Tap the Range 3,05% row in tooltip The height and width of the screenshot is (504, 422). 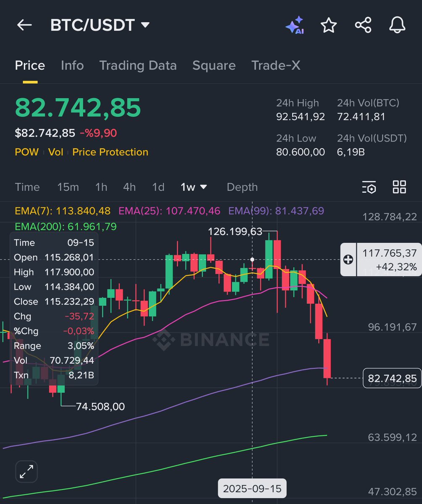[54, 346]
